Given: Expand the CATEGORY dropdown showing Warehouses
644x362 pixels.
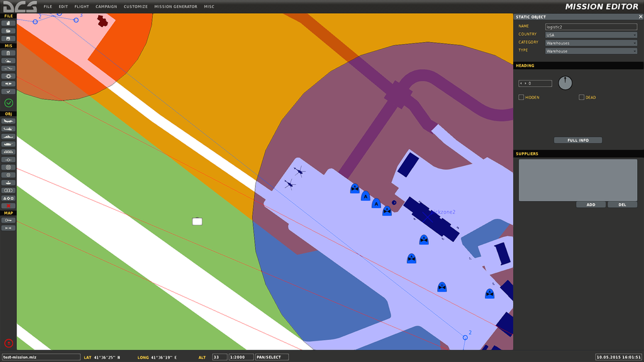Looking at the screenshot, I should pos(591,43).
